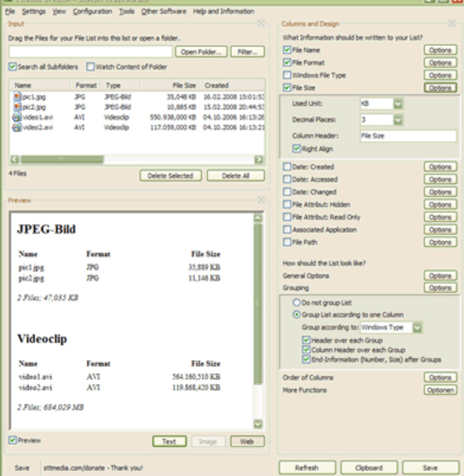This screenshot has width=464, height=476.
Task: Enable the Date: Changed column
Action: (x=287, y=192)
